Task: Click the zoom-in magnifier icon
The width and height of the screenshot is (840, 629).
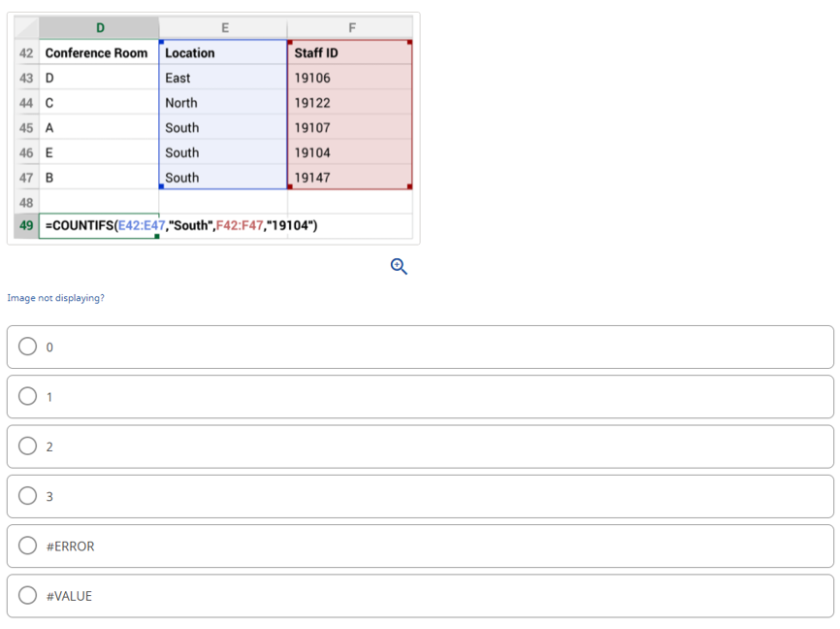Action: (399, 266)
